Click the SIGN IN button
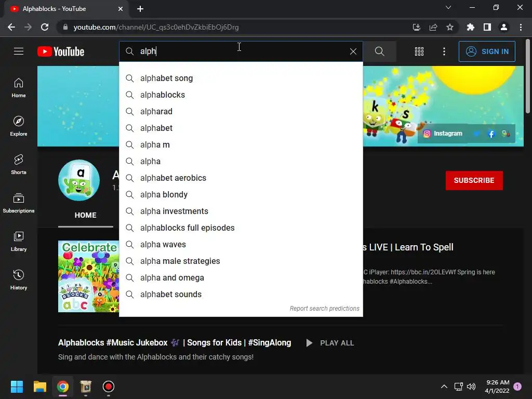The image size is (532, 399). [487, 51]
